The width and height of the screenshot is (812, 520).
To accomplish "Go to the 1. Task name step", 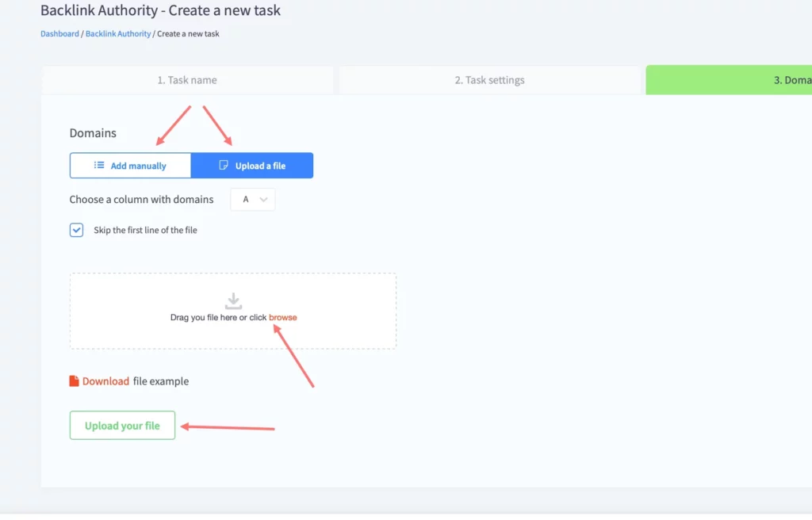I will (x=187, y=80).
